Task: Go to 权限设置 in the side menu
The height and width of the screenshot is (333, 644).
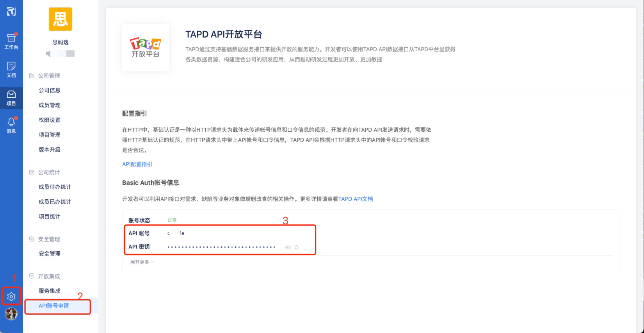Action: (x=50, y=120)
